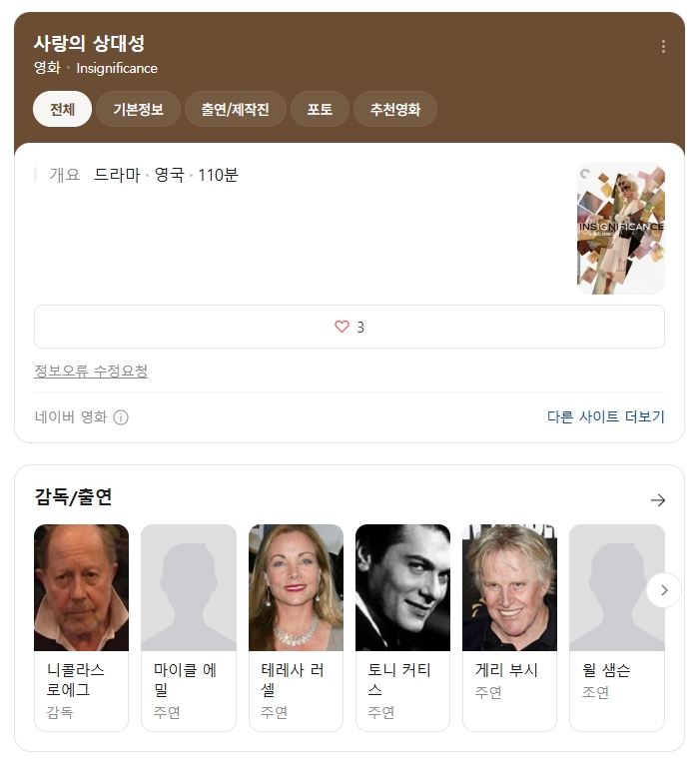Toggle the like button showing 3
Viewport: 700px width, 773px height.
coord(350,327)
